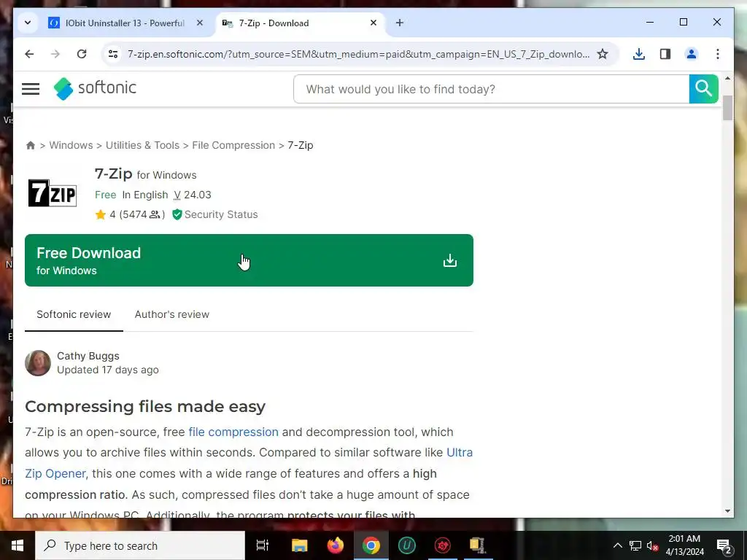Viewport: 747px width, 560px height.
Task: Click the download arrow icon in green button
Action: pos(449,260)
